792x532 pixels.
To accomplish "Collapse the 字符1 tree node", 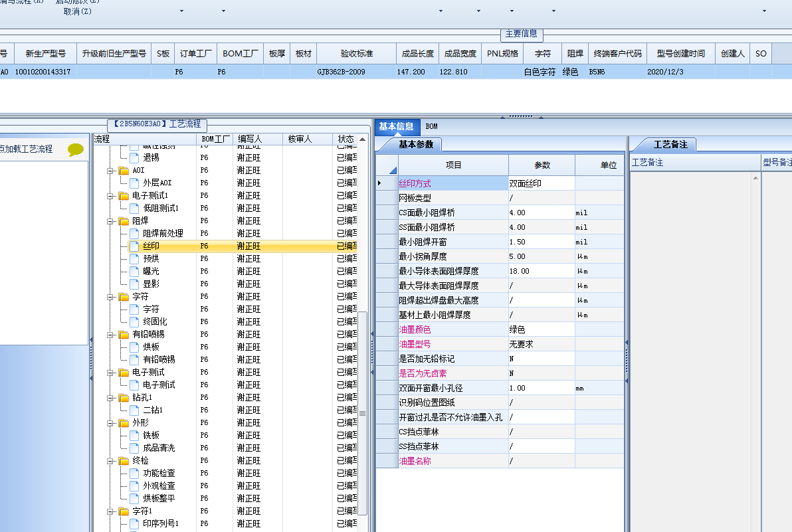I will (x=110, y=511).
